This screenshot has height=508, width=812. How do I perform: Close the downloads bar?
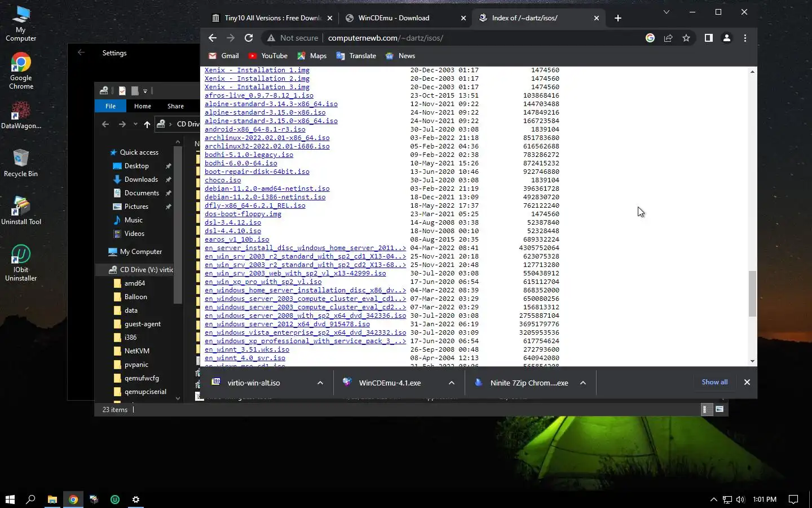747,382
